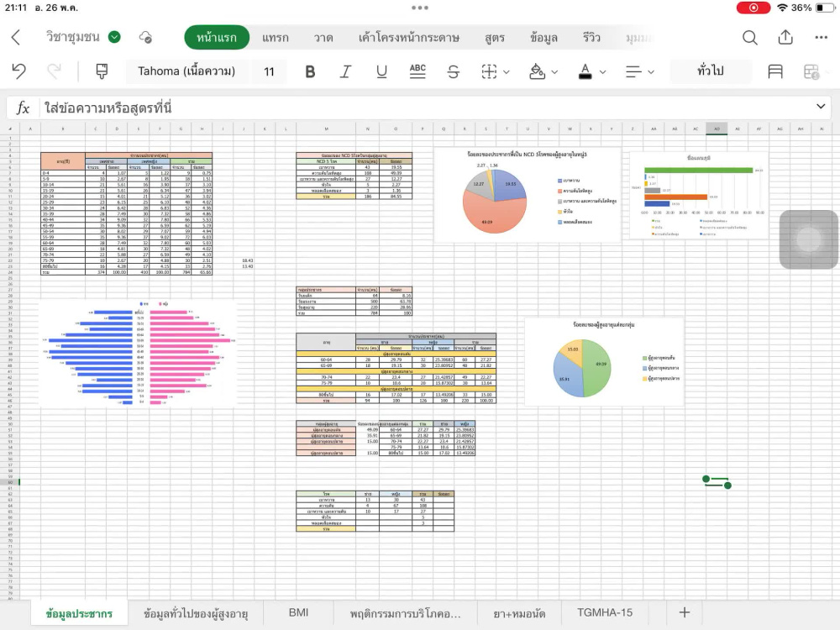Open the faded มุมมอง ribbon tab

pos(639,38)
